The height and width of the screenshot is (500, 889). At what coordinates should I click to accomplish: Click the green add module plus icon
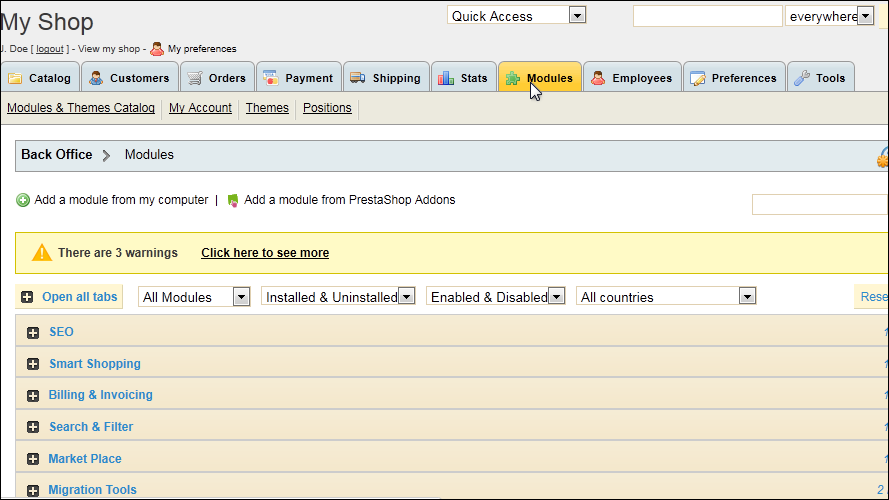point(23,200)
